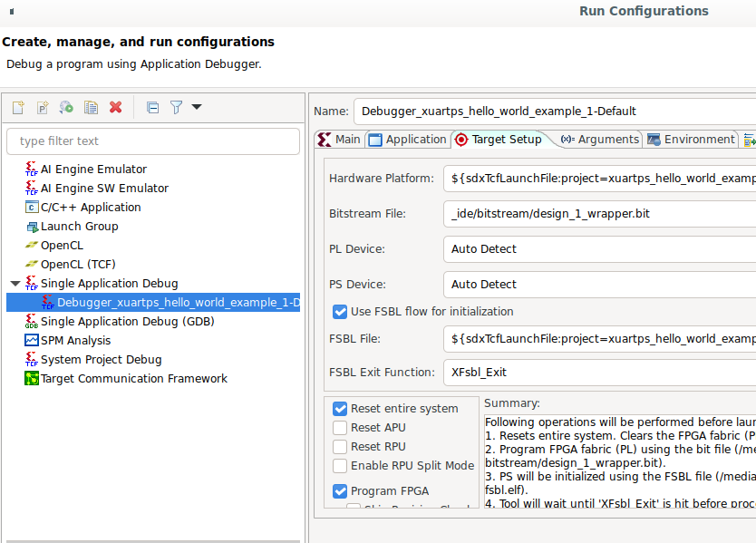This screenshot has width=756, height=543.
Task: Click the New prototype configuration icon
Action: [x=43, y=107]
